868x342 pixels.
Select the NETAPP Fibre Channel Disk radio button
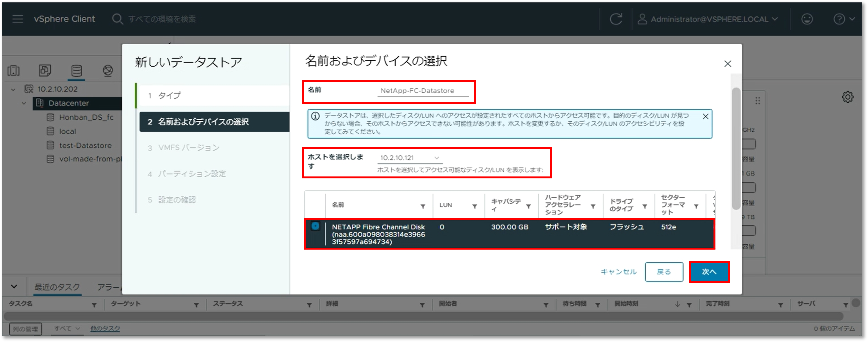pyautogui.click(x=315, y=226)
